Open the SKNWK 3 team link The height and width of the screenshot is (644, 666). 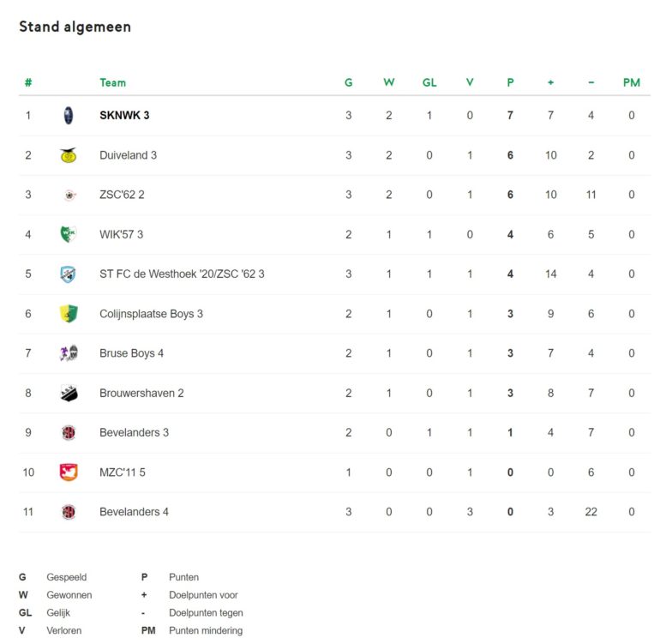[124, 116]
